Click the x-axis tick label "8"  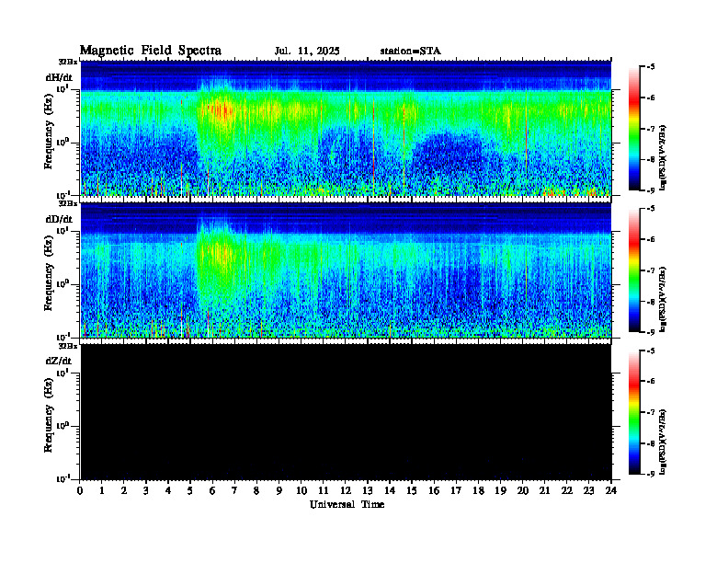point(256,490)
